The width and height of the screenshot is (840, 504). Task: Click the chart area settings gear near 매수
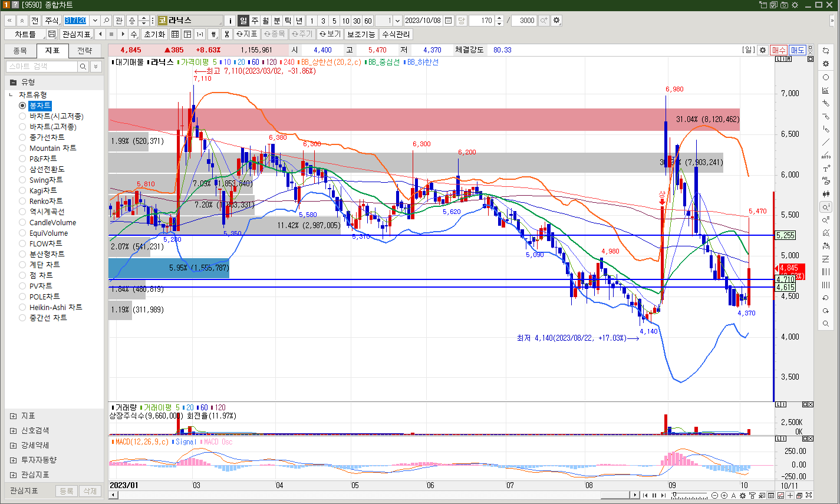762,50
